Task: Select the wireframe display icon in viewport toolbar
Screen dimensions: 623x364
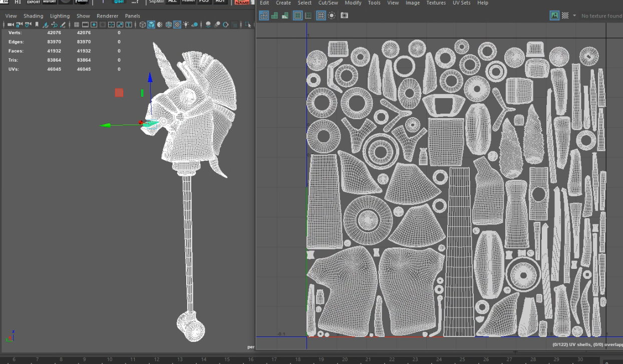Action: (x=142, y=24)
